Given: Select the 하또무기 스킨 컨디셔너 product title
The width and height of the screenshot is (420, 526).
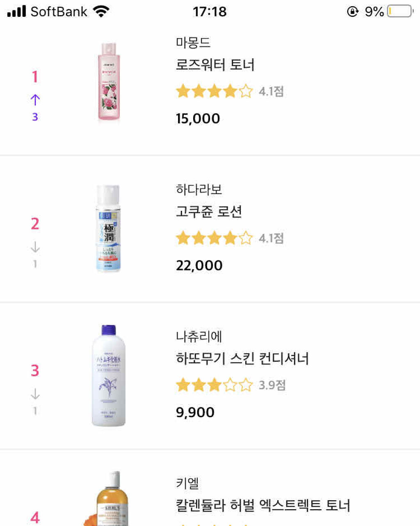Looking at the screenshot, I should pos(242,359).
